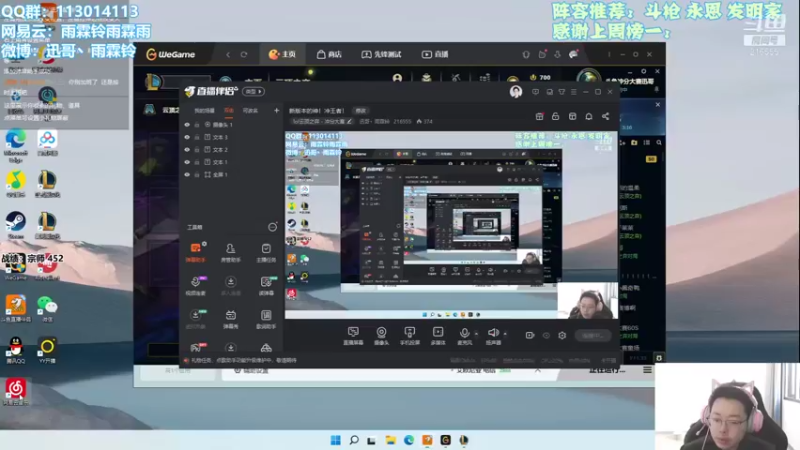800x450 pixels.
Task: Open the danmaku show TV tool
Action: click(x=231, y=319)
